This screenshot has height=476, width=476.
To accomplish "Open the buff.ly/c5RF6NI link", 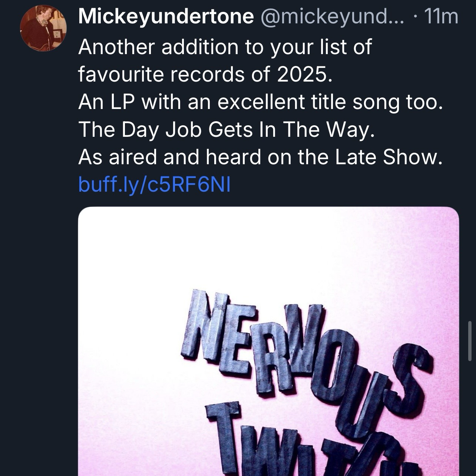I will (154, 184).
